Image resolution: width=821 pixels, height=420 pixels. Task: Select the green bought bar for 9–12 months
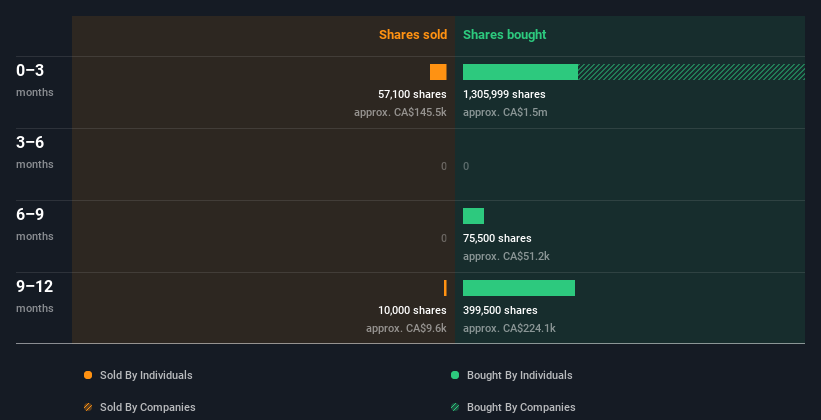pos(519,288)
